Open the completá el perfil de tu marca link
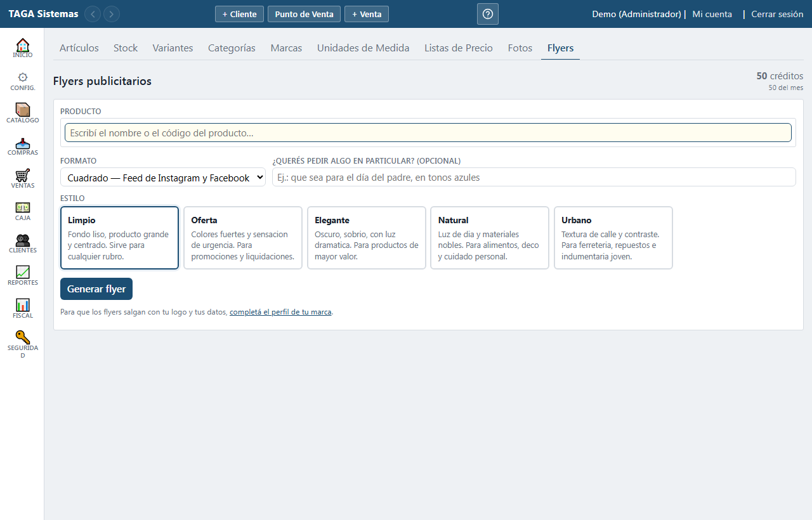The image size is (812, 520). 280,312
